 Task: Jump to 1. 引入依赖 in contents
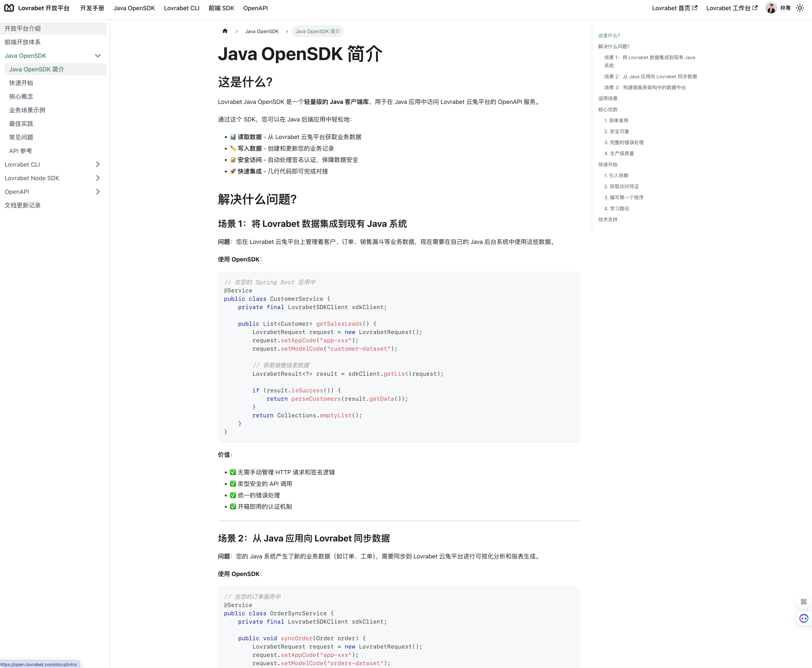(616, 176)
